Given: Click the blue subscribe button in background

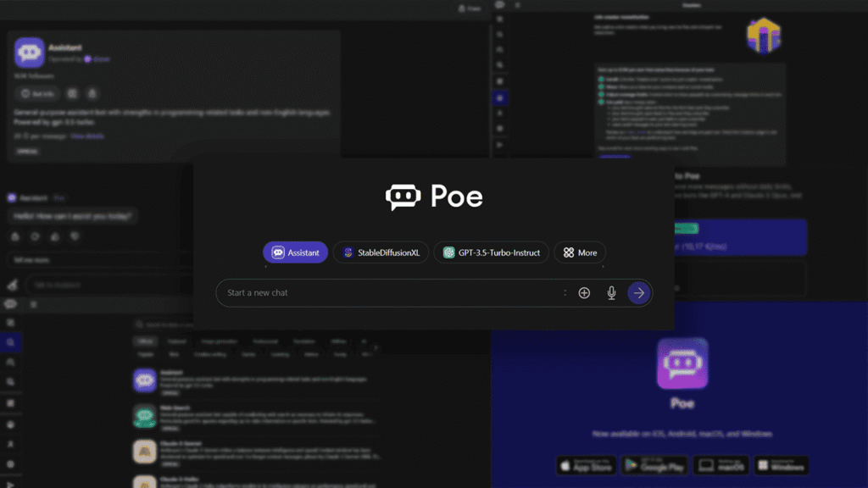Looking at the screenshot, I should (739, 237).
